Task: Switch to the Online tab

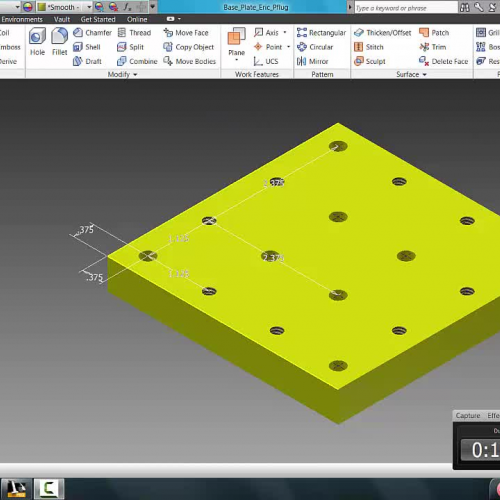Action: (x=137, y=19)
